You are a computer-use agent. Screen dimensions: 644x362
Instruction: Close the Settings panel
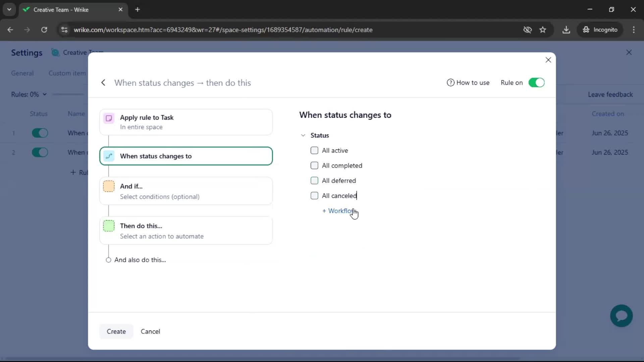point(629,53)
